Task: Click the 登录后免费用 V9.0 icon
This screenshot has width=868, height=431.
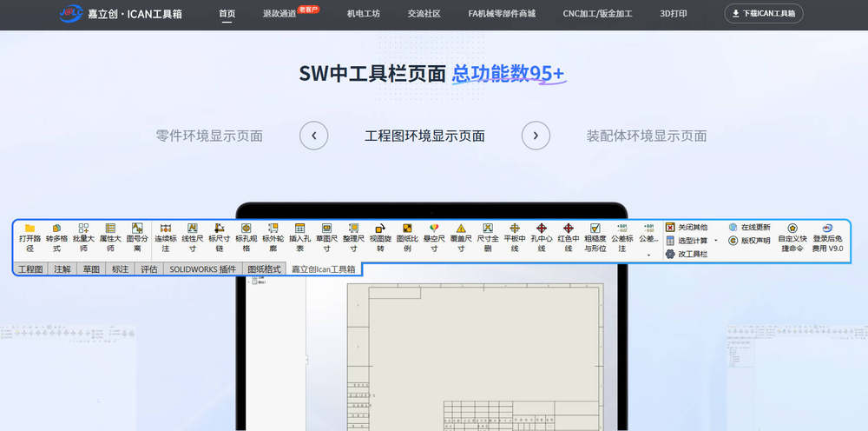Action: tap(827, 228)
